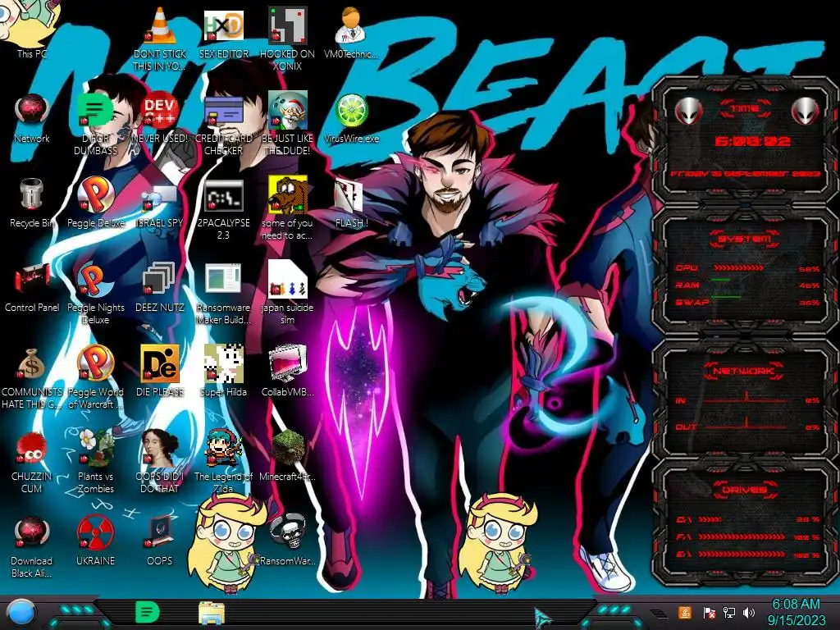
Task: Open the OOPS headset icon
Action: 160,532
